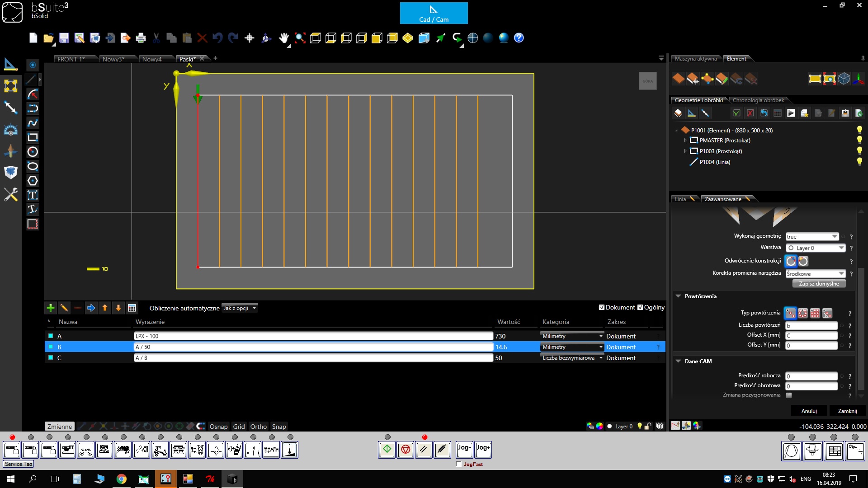Activate the pan hand tool
Image resolution: width=868 pixels, height=488 pixels.
pos(283,38)
